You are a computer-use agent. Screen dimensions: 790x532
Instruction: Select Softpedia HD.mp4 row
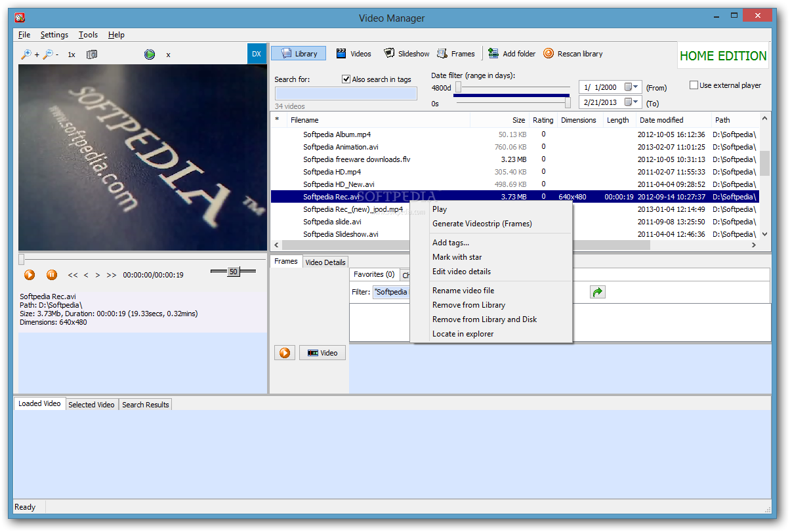(515, 172)
